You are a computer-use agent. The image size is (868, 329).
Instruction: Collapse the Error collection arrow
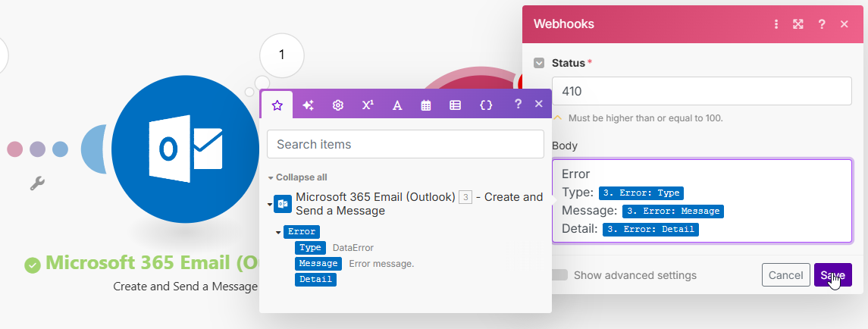(278, 232)
